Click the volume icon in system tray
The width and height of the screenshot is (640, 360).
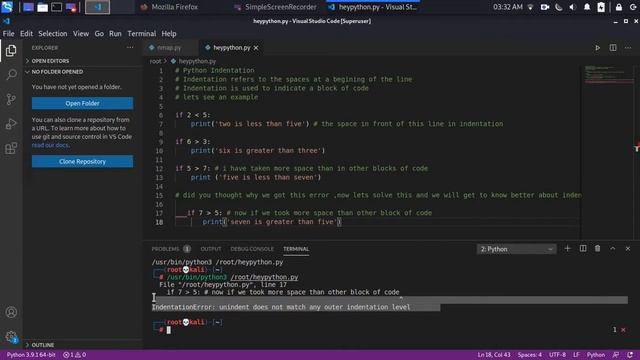click(572, 7)
